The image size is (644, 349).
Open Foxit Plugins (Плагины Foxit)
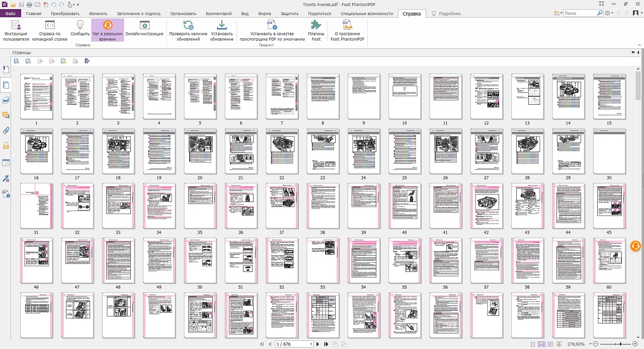pos(316,30)
